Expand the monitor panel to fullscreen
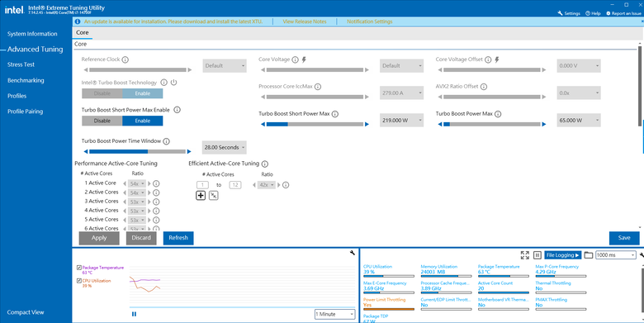644x323 pixels. pyautogui.click(x=525, y=255)
